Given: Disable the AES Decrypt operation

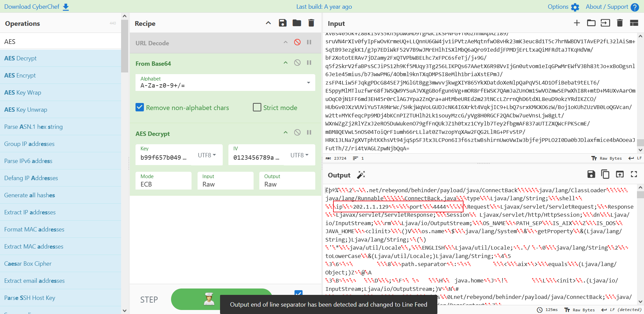Looking at the screenshot, I should (297, 133).
